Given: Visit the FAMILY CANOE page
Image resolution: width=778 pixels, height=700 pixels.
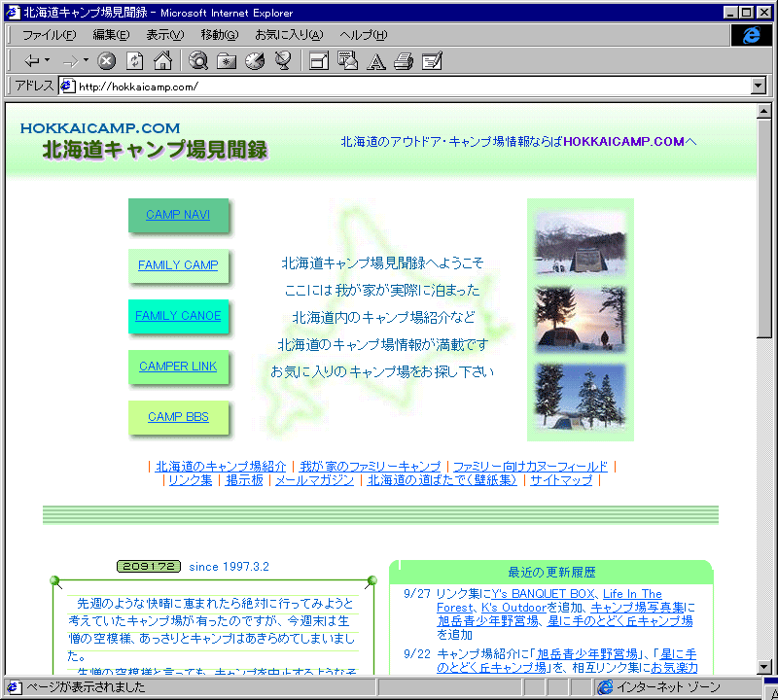Looking at the screenshot, I should click(x=178, y=316).
